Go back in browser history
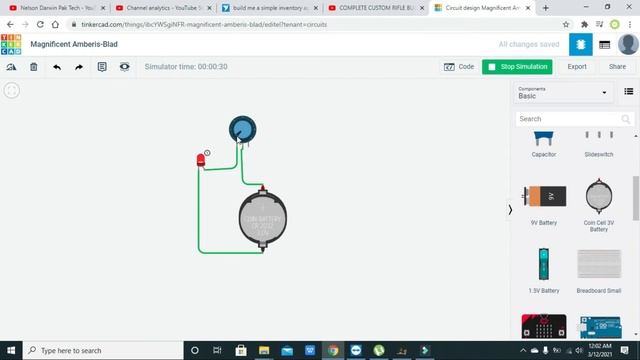 10,24
